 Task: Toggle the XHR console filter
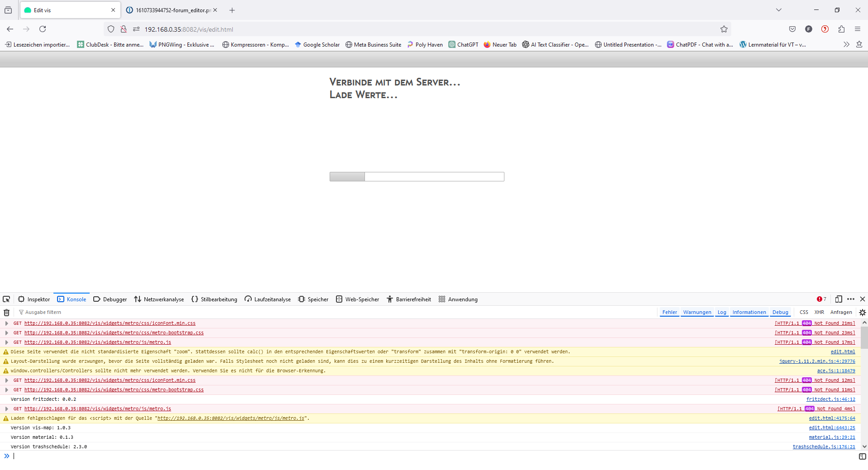tap(819, 312)
